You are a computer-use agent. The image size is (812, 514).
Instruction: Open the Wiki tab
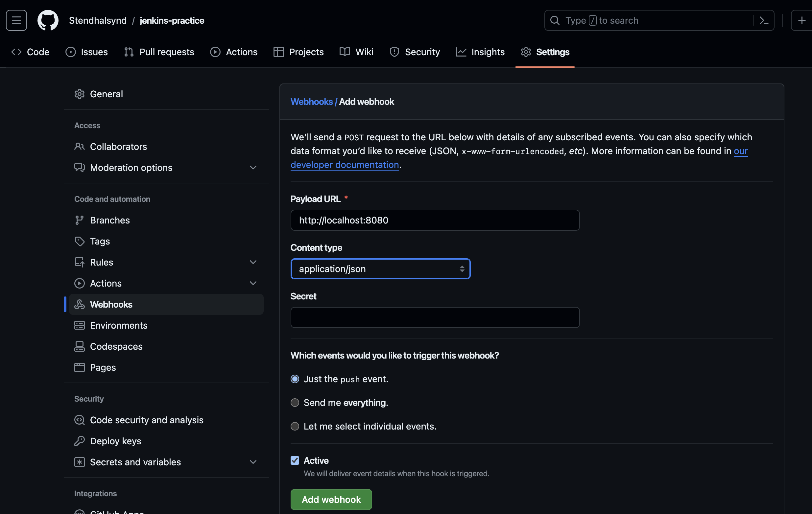pyautogui.click(x=356, y=52)
